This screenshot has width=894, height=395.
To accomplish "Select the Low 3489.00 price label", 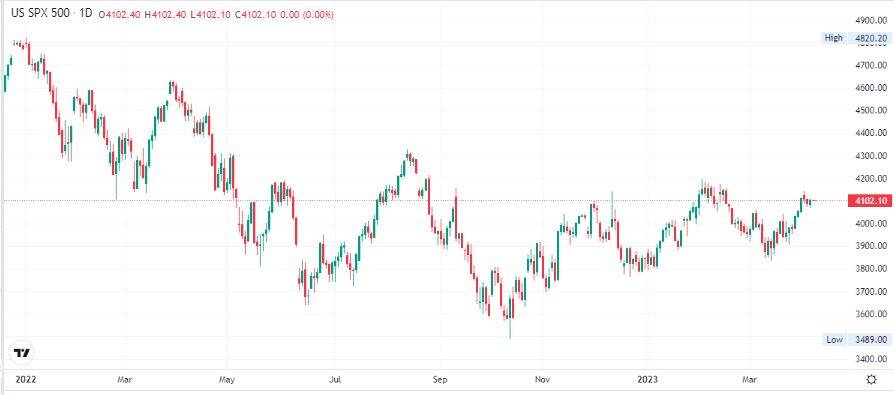I will (x=856, y=340).
